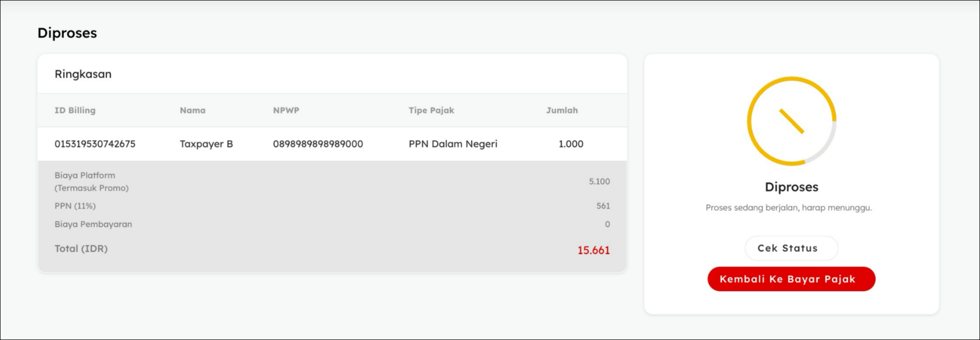Click the Nama column header
The height and width of the screenshot is (340, 980).
point(192,110)
